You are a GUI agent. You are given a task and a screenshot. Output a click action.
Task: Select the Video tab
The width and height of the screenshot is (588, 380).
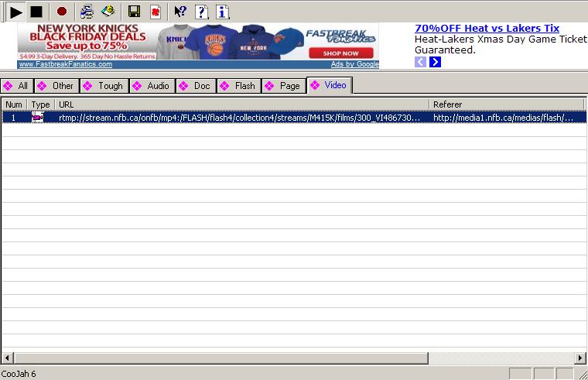tap(330, 85)
